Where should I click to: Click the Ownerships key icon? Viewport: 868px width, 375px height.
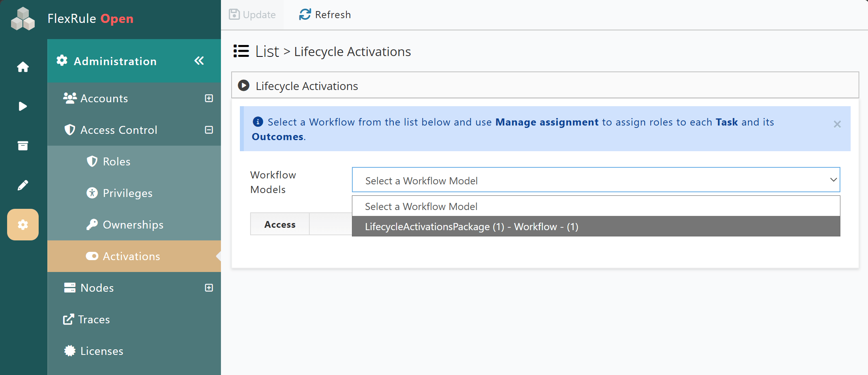click(x=92, y=224)
